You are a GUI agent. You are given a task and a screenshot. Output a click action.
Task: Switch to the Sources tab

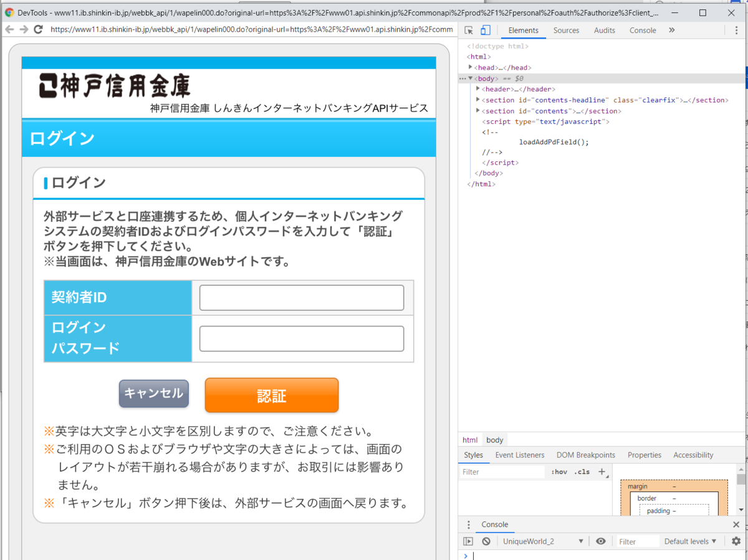pos(566,30)
